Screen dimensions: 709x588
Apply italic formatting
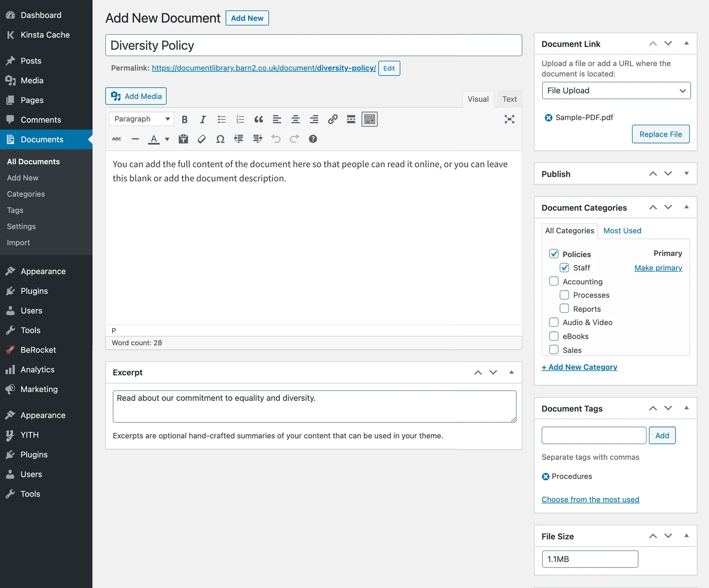203,119
